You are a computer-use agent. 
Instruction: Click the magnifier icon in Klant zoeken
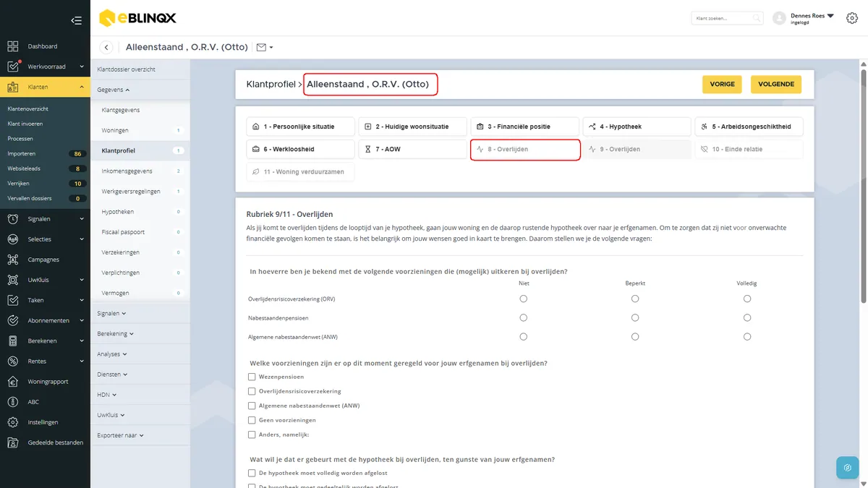pos(757,18)
